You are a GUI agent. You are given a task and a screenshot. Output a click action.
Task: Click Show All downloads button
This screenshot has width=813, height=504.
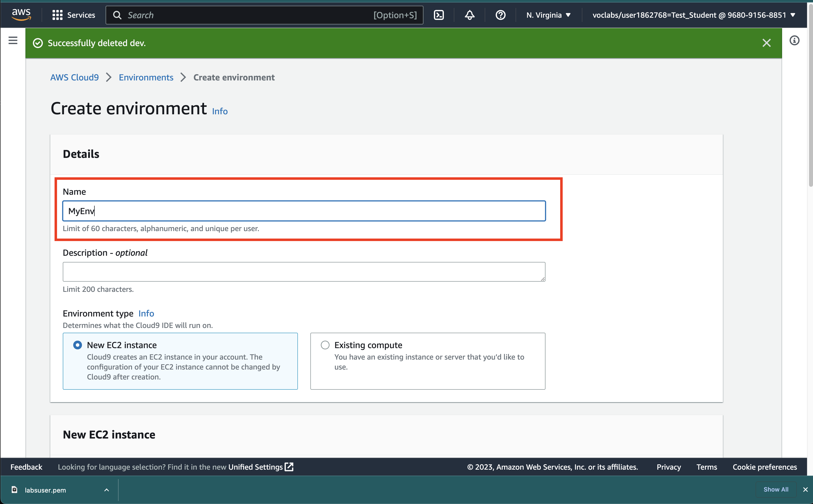776,489
